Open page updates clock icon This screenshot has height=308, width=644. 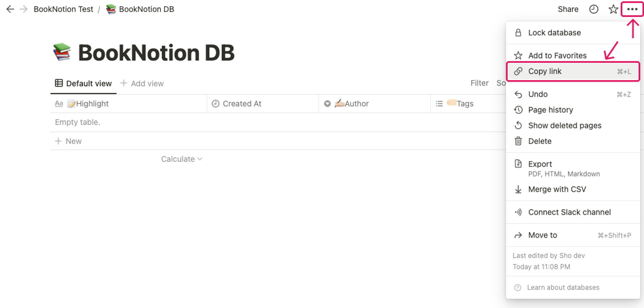(x=593, y=9)
